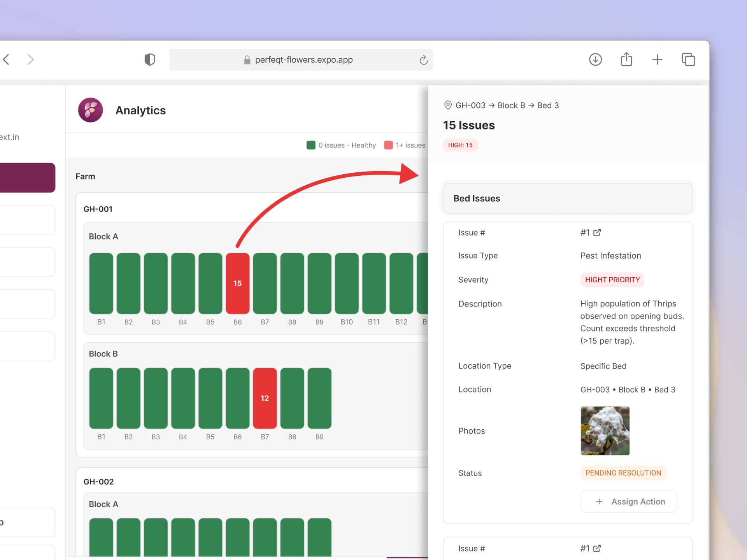747x560 pixels.
Task: Open a new tab with the plus icon
Action: click(x=657, y=59)
